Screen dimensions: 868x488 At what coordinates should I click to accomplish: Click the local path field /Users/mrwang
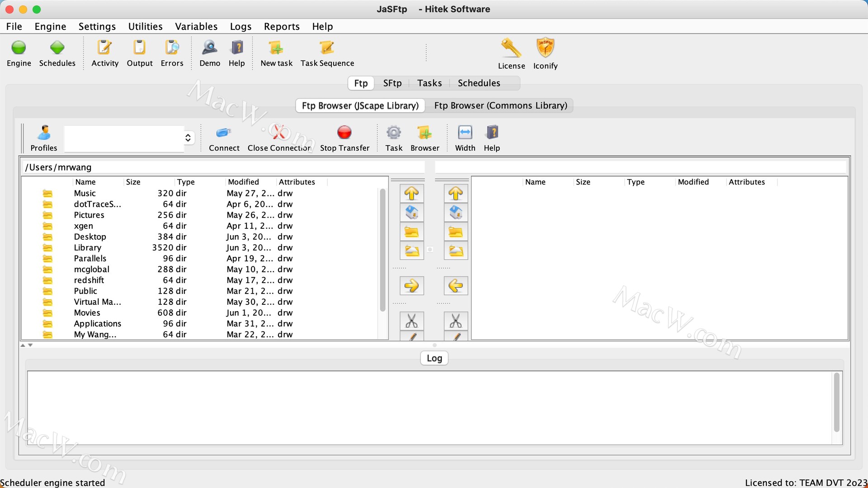pos(223,167)
